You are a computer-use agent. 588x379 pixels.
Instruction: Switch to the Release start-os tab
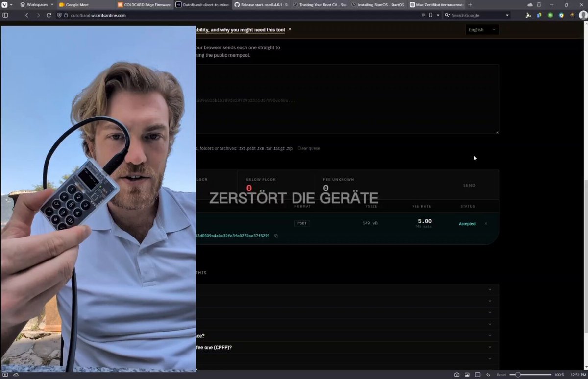(x=261, y=5)
